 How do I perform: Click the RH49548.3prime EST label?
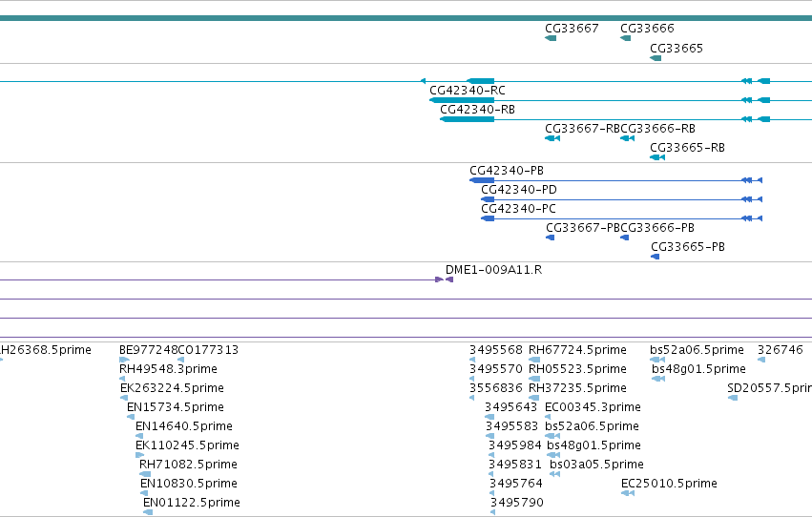(168, 369)
